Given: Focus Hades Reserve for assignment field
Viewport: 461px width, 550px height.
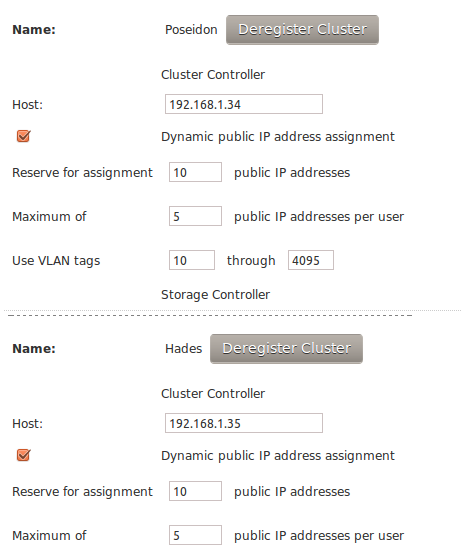Looking at the screenshot, I should [x=195, y=491].
